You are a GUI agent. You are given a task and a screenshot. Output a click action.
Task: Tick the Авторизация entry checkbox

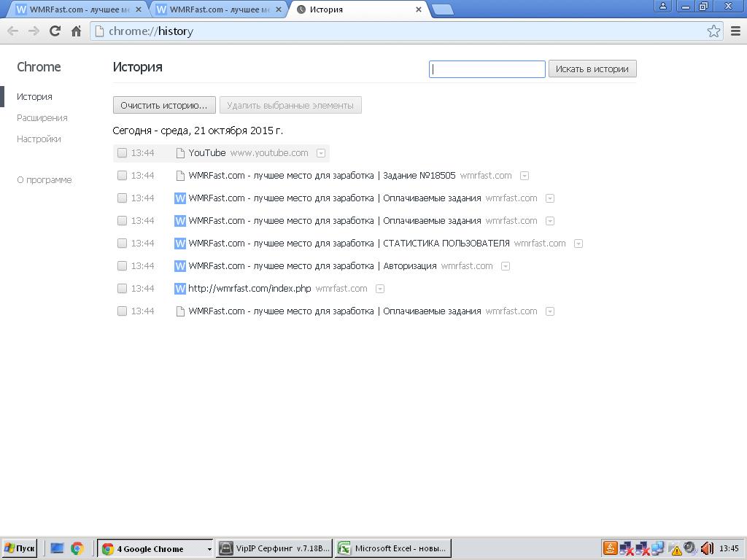click(x=122, y=265)
